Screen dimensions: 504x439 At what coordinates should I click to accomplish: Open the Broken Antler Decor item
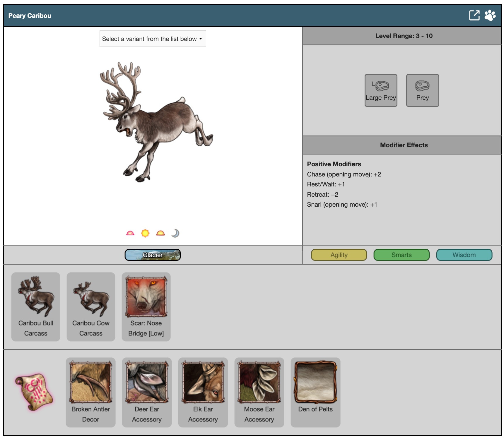pos(91,392)
